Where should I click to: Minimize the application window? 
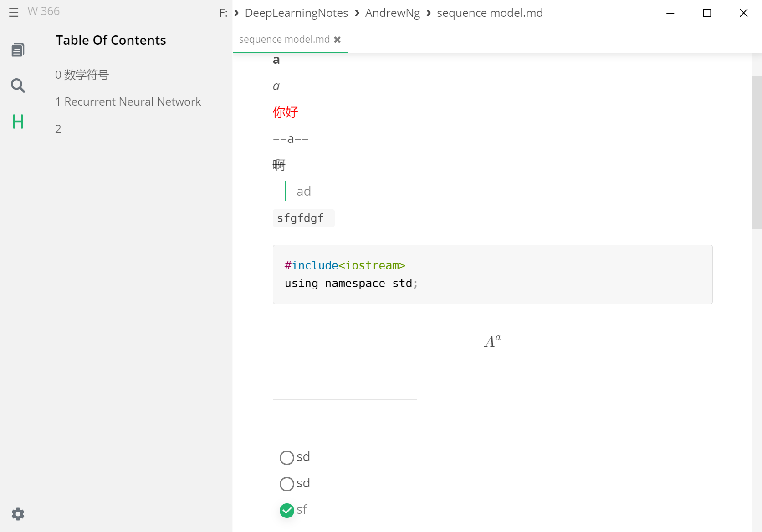(670, 13)
